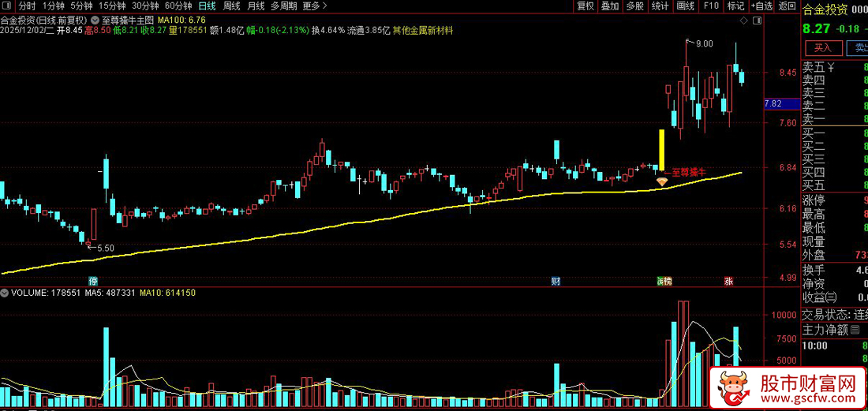Click the MA100: 6.76 indicator value
The height and width of the screenshot is (411, 868).
click(x=182, y=20)
